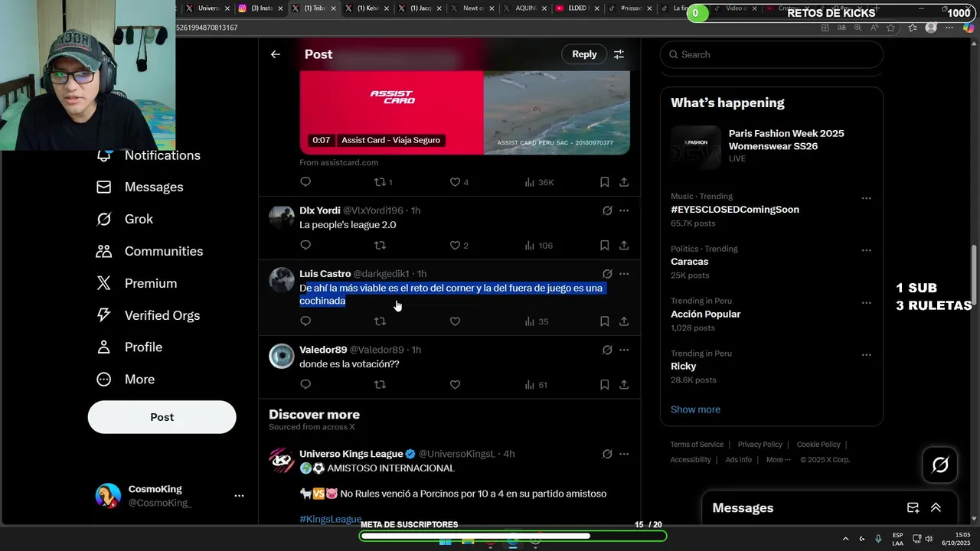Open CosmoKing account options dots
Viewport: 980px width, 551px height.
tap(239, 496)
